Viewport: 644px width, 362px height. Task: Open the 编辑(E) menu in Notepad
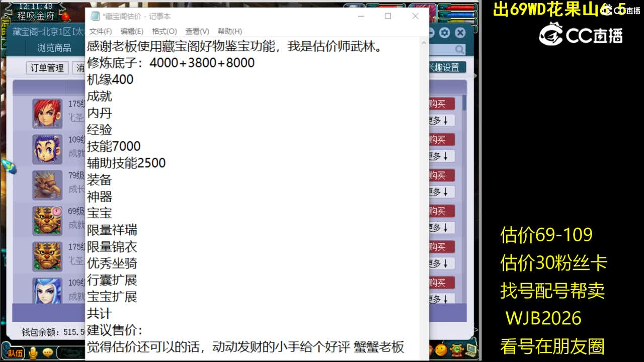coord(132,31)
